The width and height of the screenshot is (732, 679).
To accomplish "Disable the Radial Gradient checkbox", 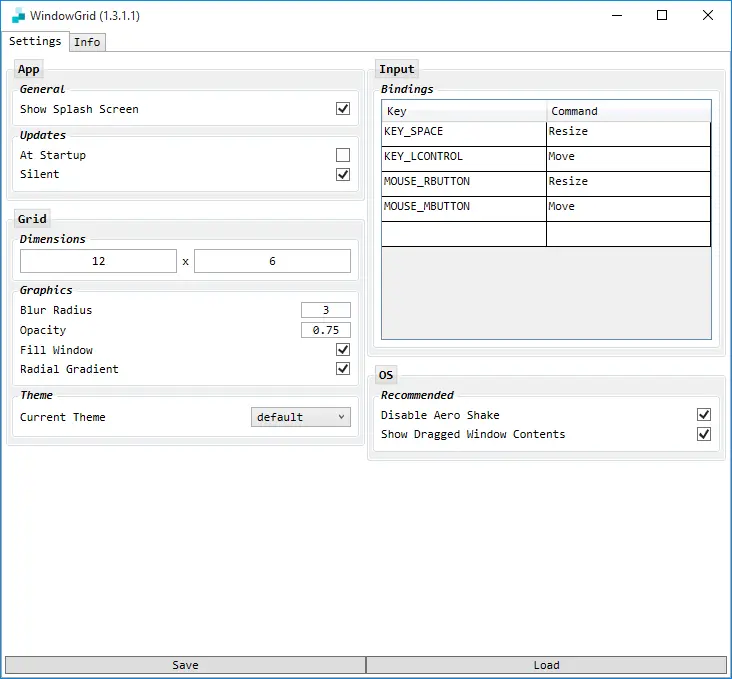I will (x=343, y=369).
